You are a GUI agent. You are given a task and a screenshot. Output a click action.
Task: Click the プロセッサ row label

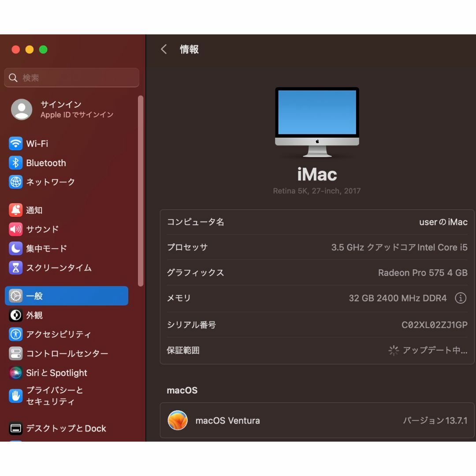[x=187, y=247]
